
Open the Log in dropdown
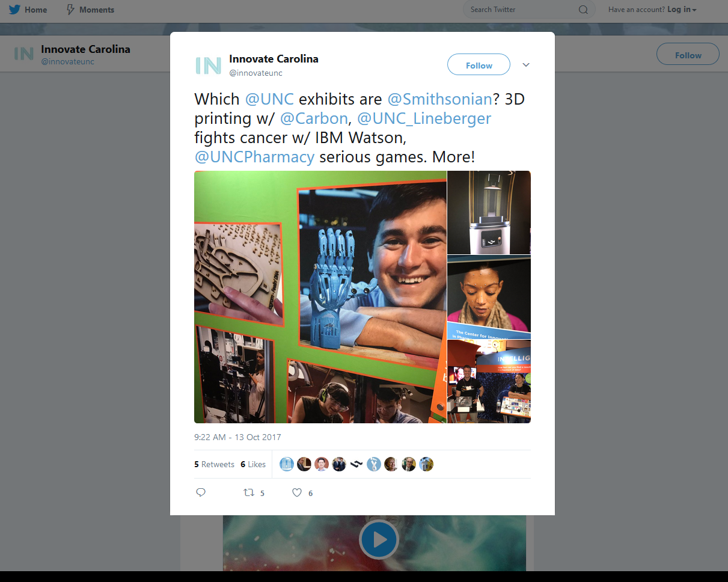[682, 10]
